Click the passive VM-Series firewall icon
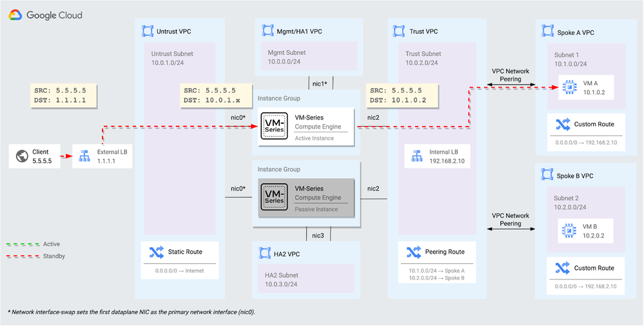644x326 pixels. click(275, 198)
